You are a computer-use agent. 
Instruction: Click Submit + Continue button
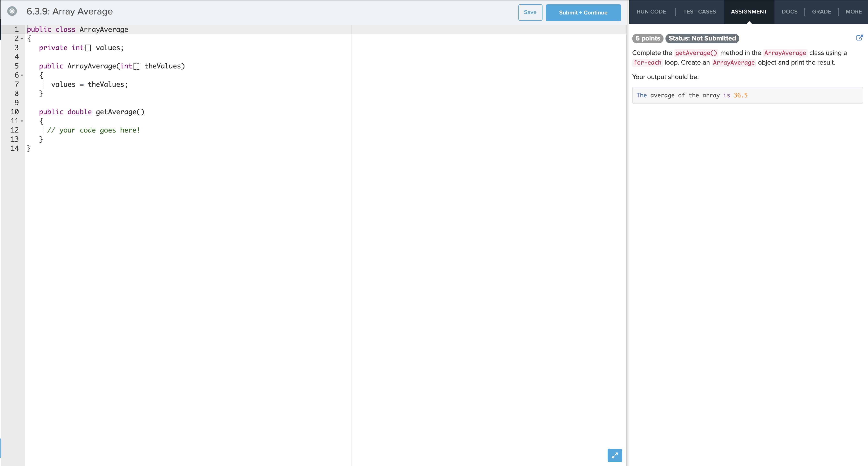tap(583, 13)
